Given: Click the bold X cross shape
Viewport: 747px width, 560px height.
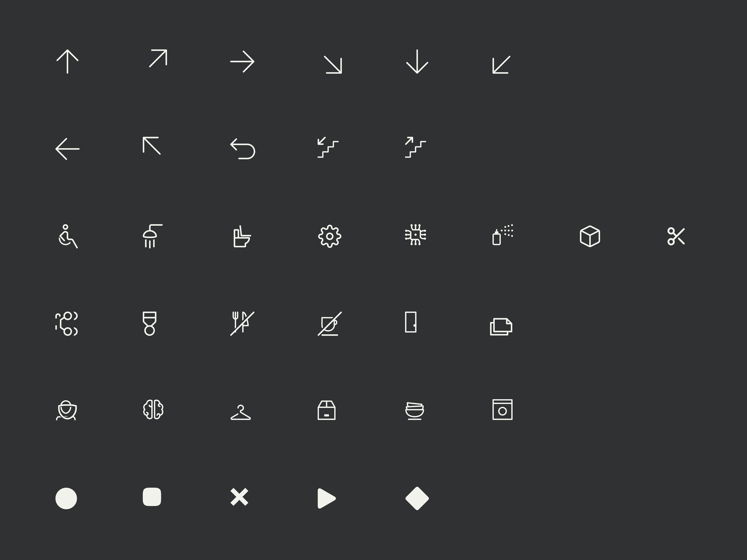Looking at the screenshot, I should click(x=240, y=497).
